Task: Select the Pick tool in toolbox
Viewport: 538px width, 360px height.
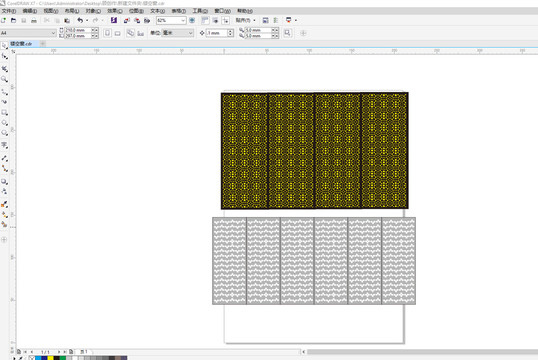Action: pyautogui.click(x=4, y=46)
